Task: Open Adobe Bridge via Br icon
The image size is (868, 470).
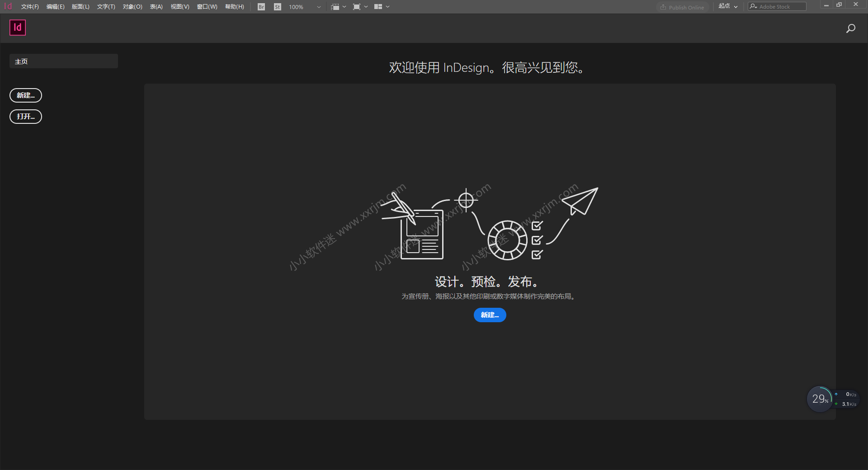Action: pyautogui.click(x=261, y=7)
